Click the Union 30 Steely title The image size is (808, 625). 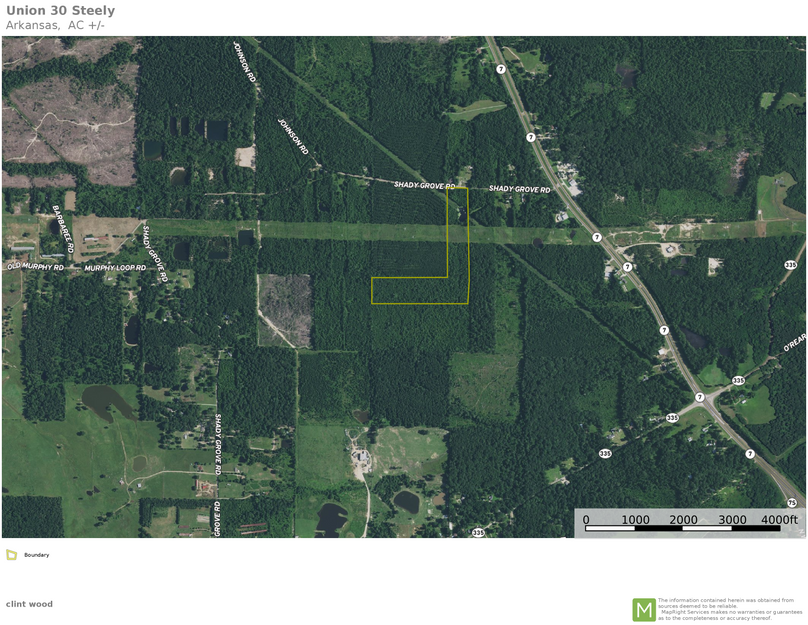60,11
